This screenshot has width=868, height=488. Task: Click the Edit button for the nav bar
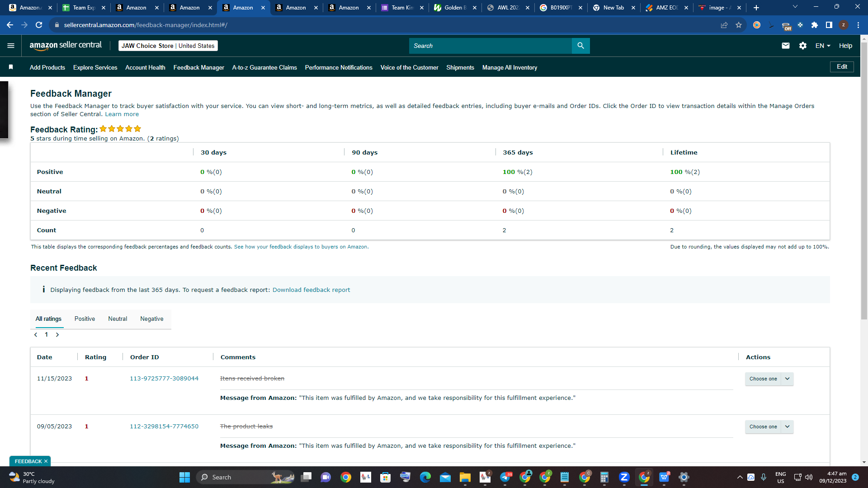tap(842, 67)
